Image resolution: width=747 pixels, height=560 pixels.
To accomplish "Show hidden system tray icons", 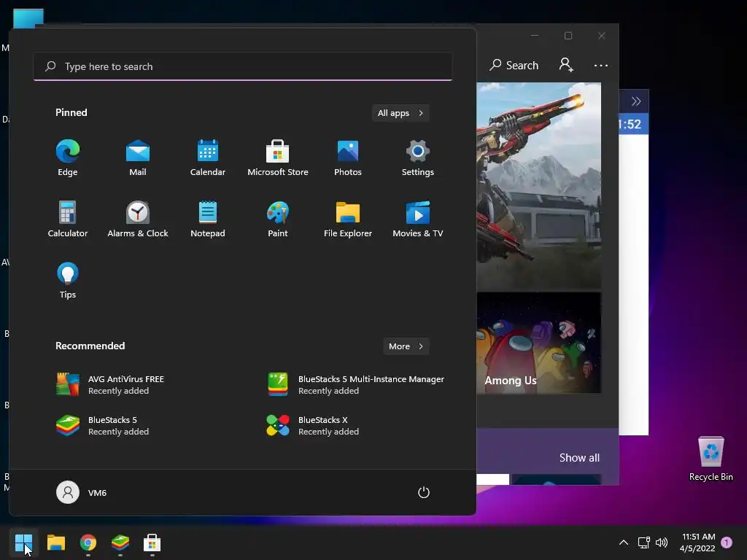I will (x=623, y=542).
